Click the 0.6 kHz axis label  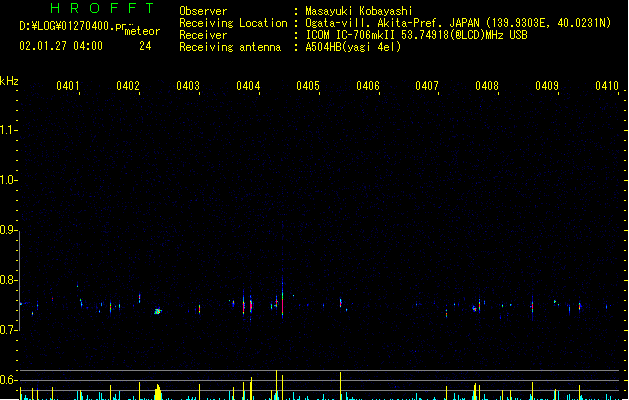7,380
